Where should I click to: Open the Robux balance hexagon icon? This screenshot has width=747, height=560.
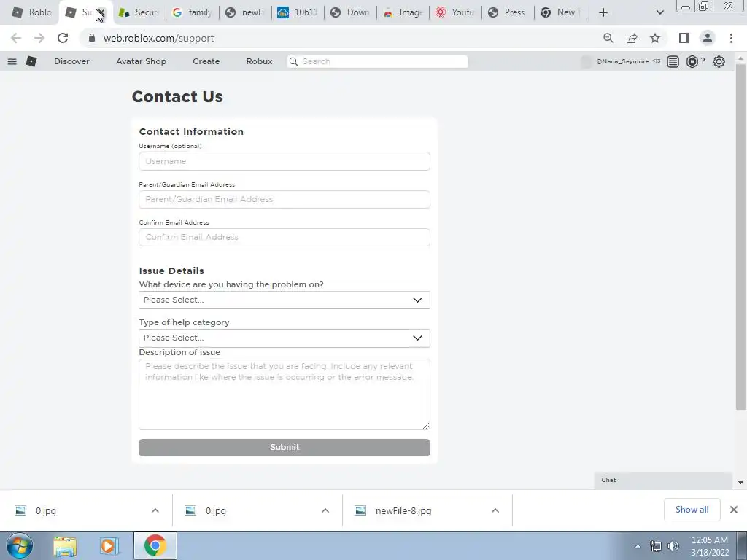pos(692,61)
